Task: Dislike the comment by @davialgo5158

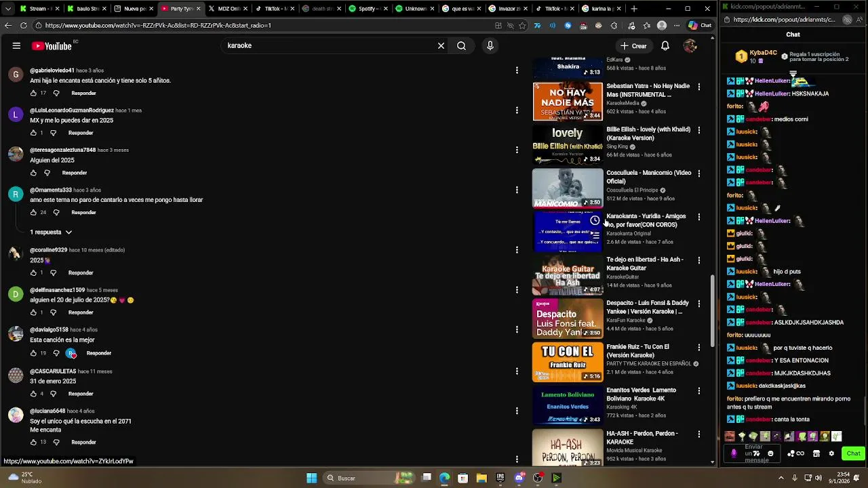Action: 56,353
